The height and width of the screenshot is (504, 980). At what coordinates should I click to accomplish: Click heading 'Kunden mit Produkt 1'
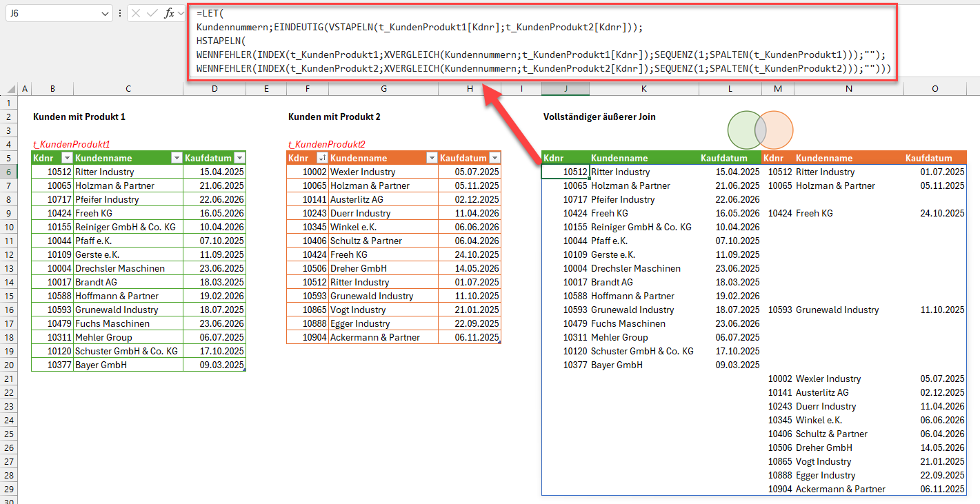(79, 117)
